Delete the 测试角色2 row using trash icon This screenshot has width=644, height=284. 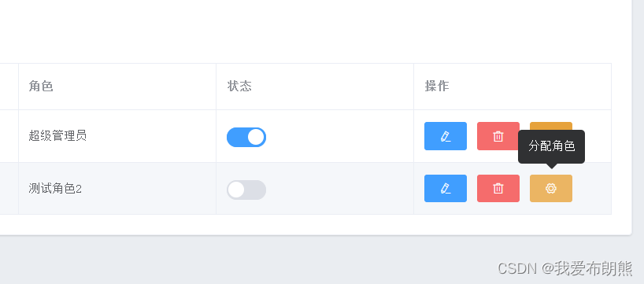click(x=498, y=188)
